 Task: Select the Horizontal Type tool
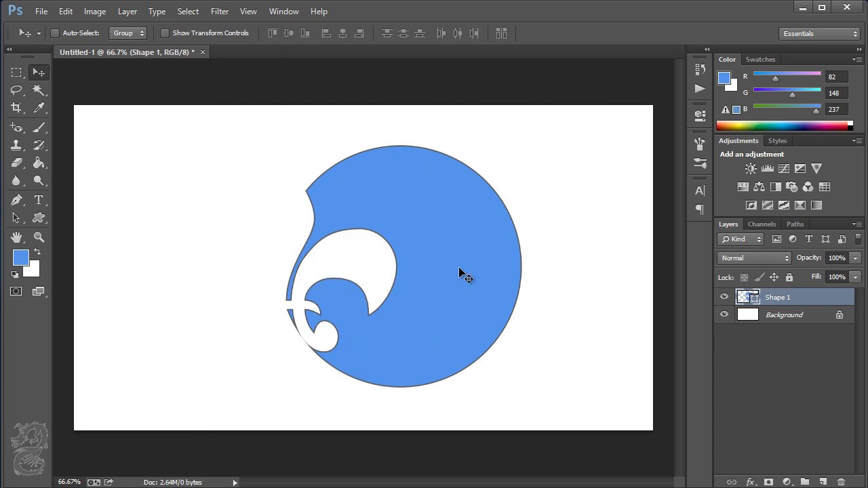click(39, 200)
